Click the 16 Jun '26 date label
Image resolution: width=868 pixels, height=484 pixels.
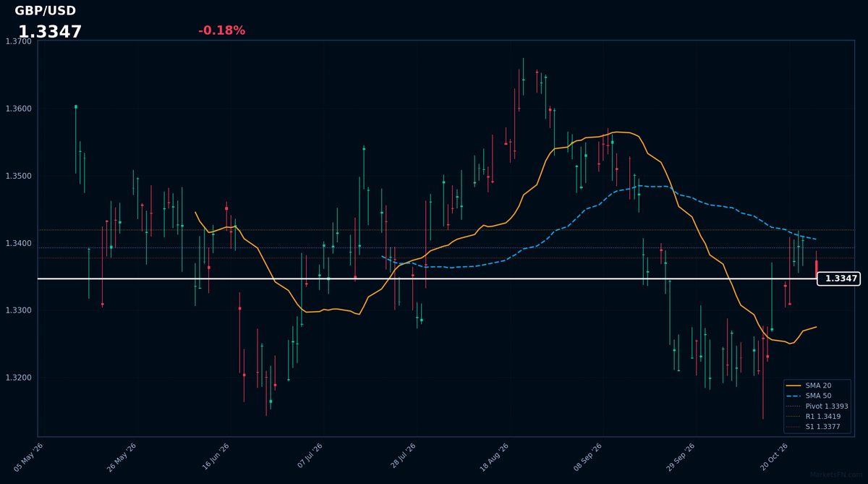click(215, 457)
